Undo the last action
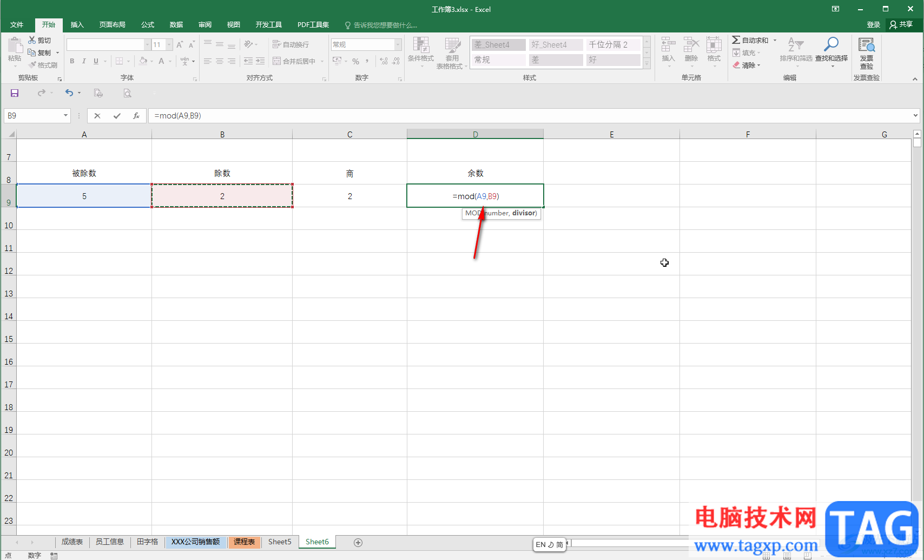The width and height of the screenshot is (924, 560). [x=69, y=93]
